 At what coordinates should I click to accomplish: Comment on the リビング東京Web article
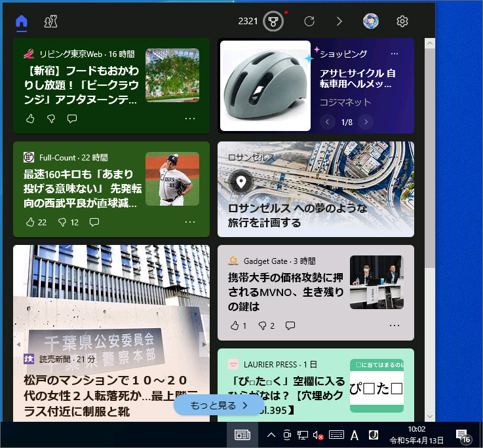[x=72, y=119]
